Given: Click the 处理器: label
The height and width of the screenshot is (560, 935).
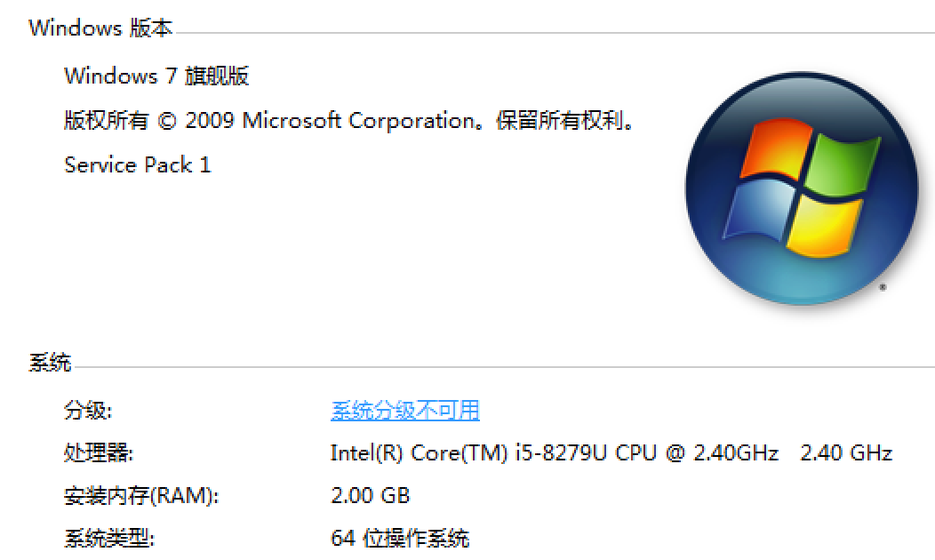Looking at the screenshot, I should pos(98,453).
